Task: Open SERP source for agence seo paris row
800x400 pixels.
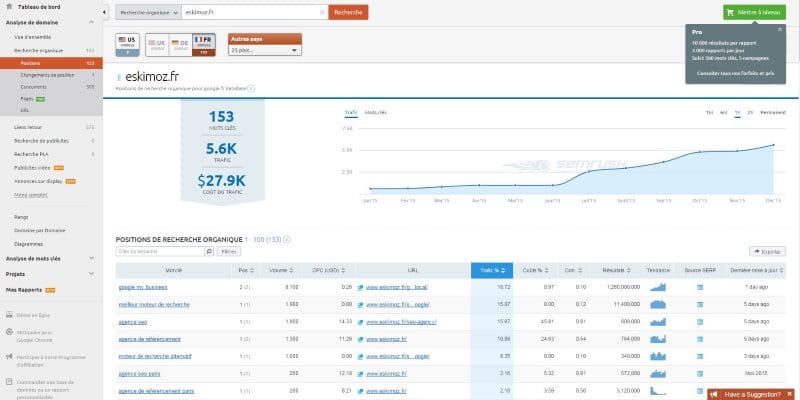Action: coord(700,373)
